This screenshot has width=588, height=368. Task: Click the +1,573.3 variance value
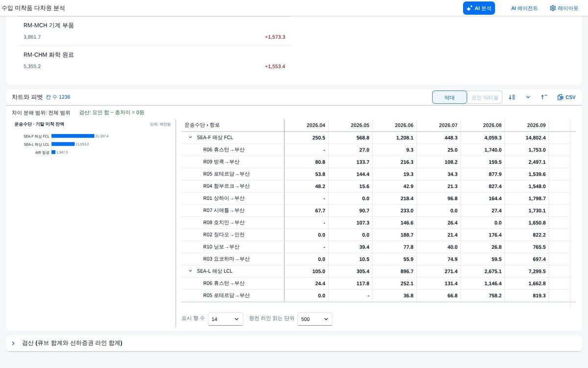click(x=275, y=37)
